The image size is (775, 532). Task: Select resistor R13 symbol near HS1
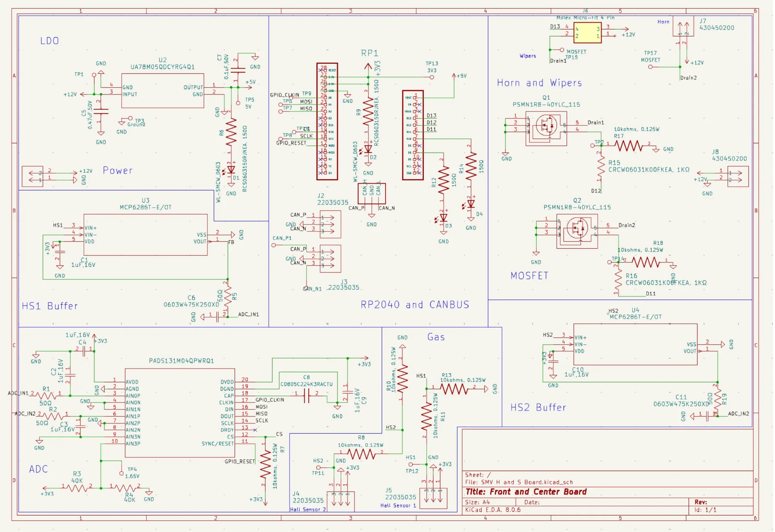455,389
